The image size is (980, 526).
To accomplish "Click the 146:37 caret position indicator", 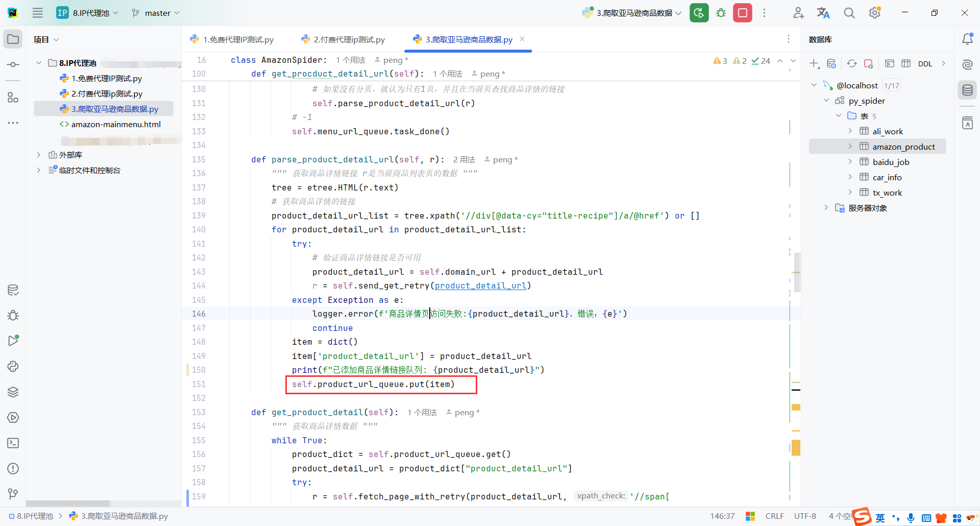I will point(722,516).
